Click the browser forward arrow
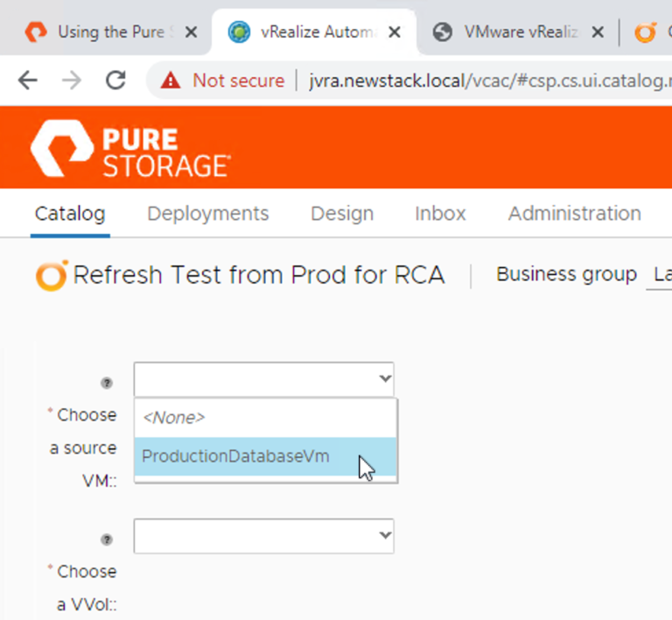672x620 pixels. 72,81
